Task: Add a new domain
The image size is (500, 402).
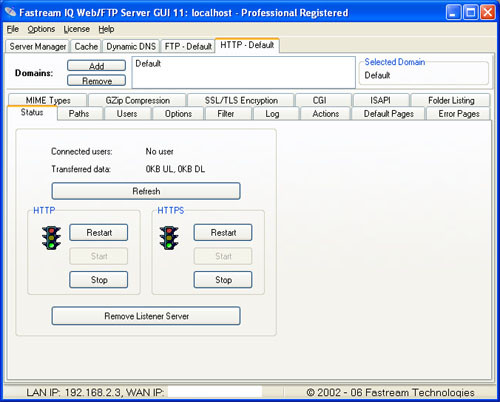Action: pos(97,66)
